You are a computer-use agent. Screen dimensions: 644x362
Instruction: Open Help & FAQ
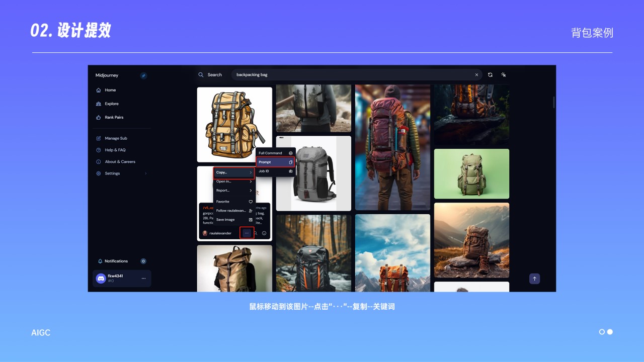115,150
